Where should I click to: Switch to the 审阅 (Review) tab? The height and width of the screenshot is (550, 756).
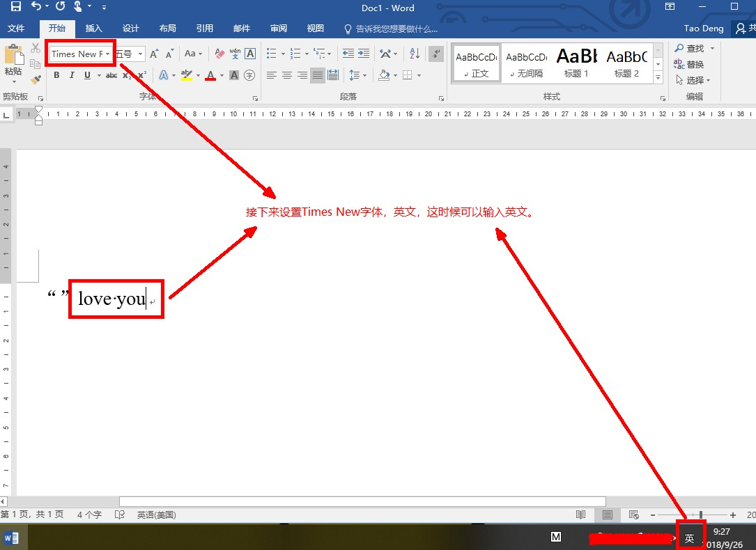[278, 29]
